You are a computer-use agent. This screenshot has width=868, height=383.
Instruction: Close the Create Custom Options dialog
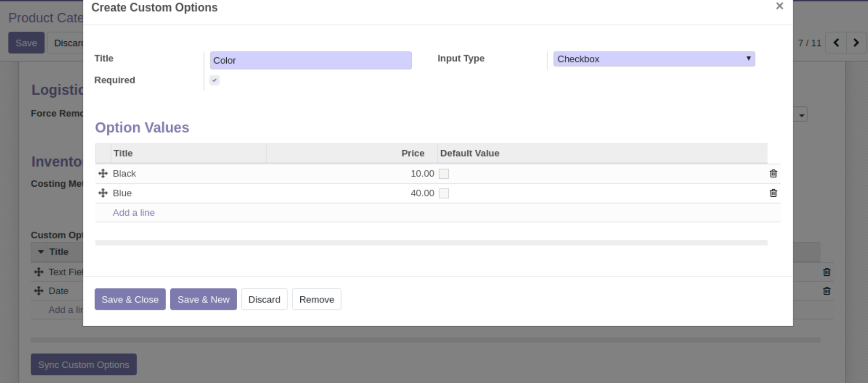[x=779, y=6]
